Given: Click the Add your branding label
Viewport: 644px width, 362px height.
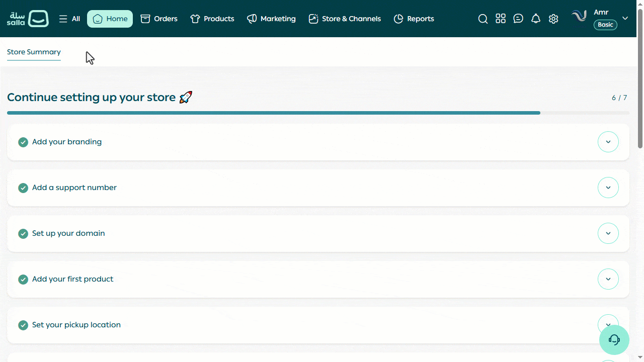Looking at the screenshot, I should click(67, 142).
